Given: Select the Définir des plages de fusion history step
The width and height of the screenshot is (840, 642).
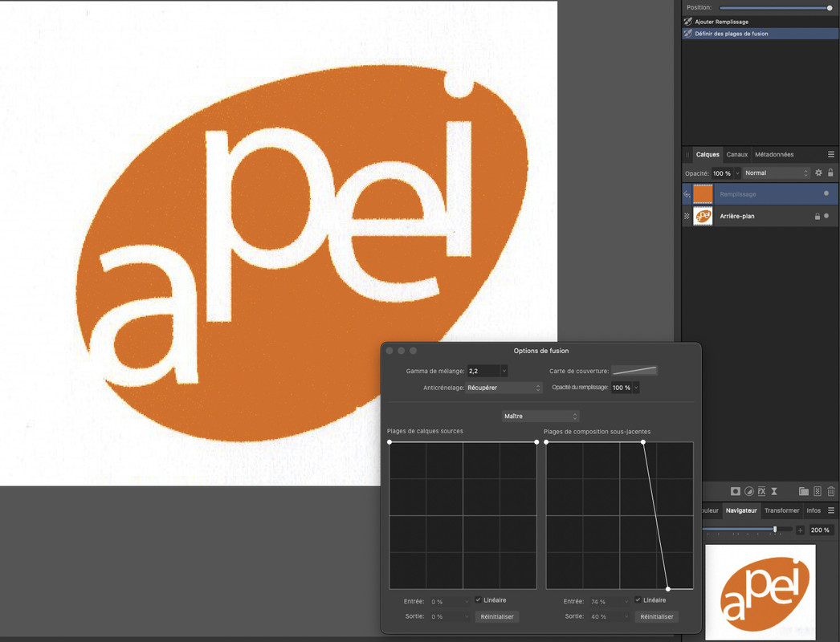Looking at the screenshot, I should 760,33.
